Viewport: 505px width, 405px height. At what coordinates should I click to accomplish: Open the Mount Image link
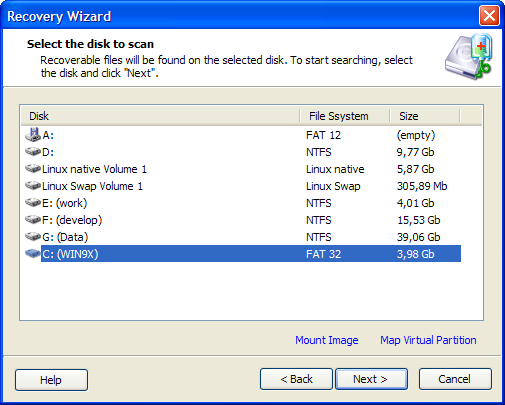click(x=327, y=340)
